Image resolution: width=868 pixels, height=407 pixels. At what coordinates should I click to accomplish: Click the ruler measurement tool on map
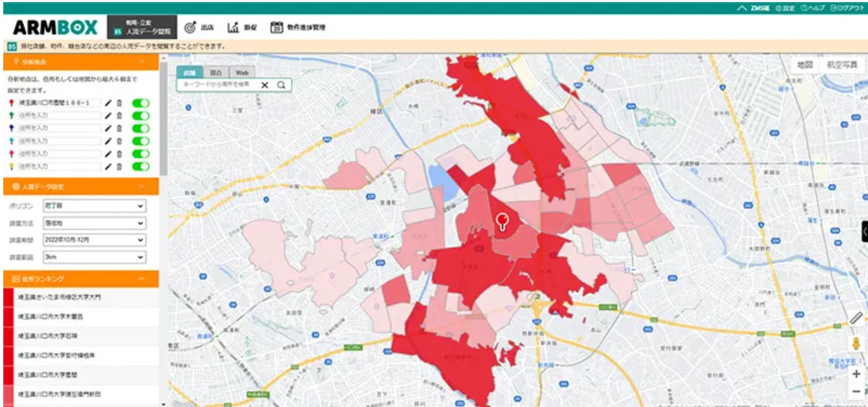pos(856,318)
